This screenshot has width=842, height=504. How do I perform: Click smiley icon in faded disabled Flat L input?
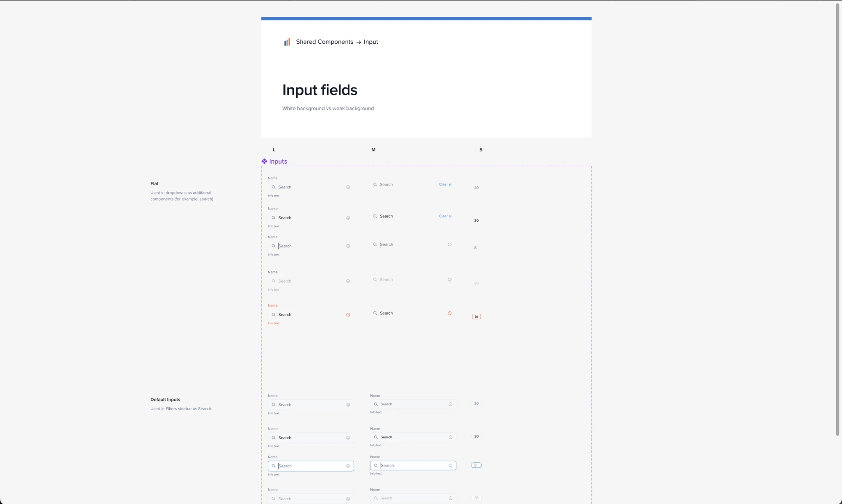pyautogui.click(x=348, y=281)
